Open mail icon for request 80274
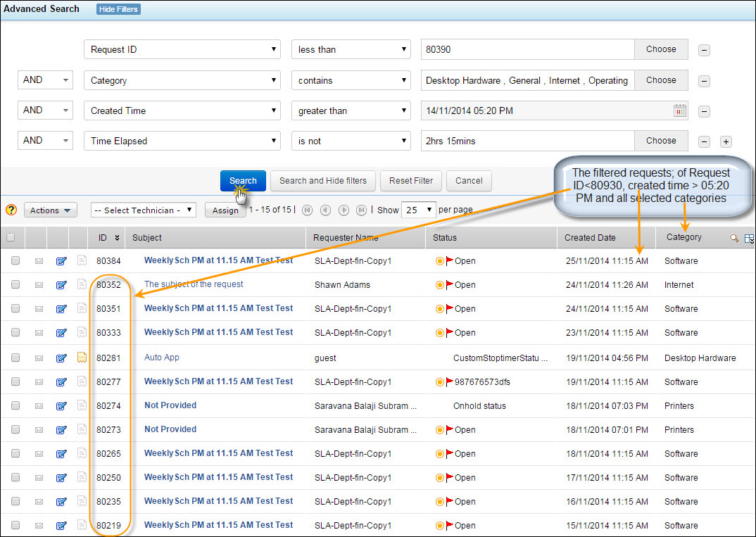Screen dimensions: 756x537 point(39,406)
